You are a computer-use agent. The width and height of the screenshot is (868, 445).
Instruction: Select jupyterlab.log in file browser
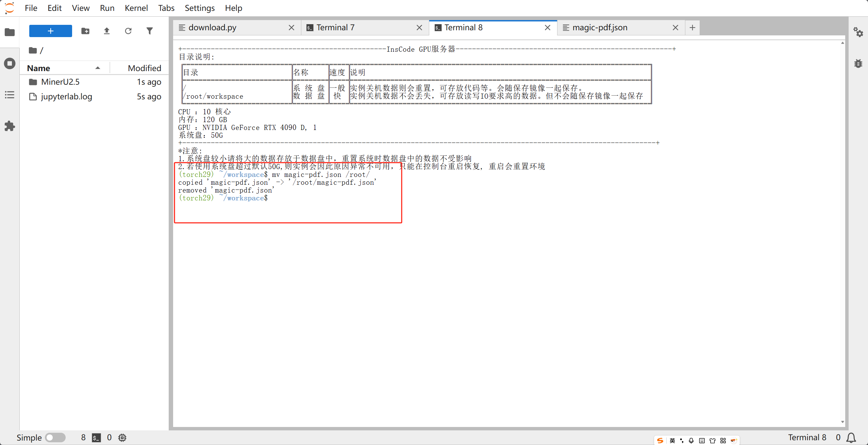pyautogui.click(x=67, y=97)
